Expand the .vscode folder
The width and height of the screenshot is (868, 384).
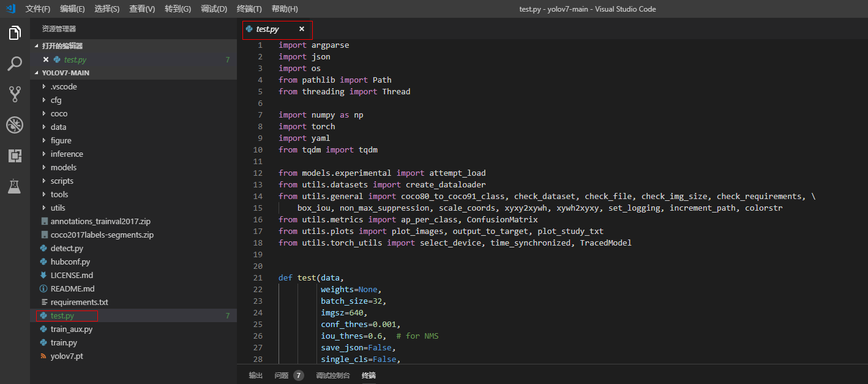[x=63, y=86]
